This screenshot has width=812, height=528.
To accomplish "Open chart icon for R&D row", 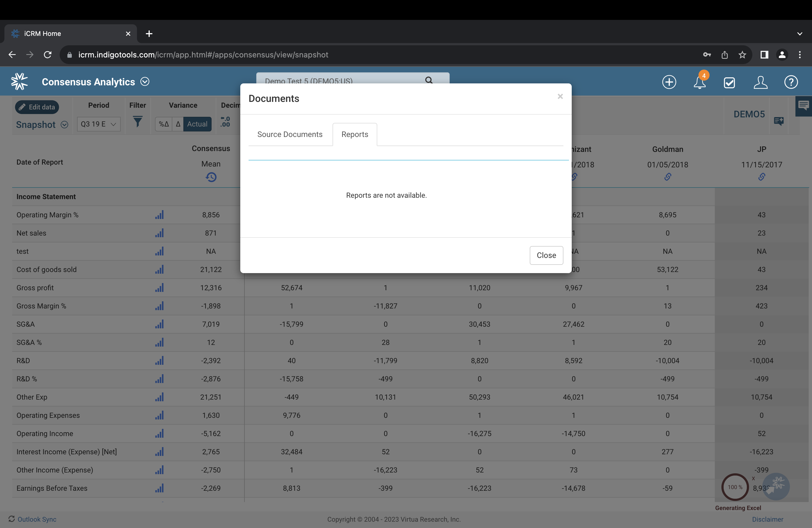I will (x=159, y=361).
